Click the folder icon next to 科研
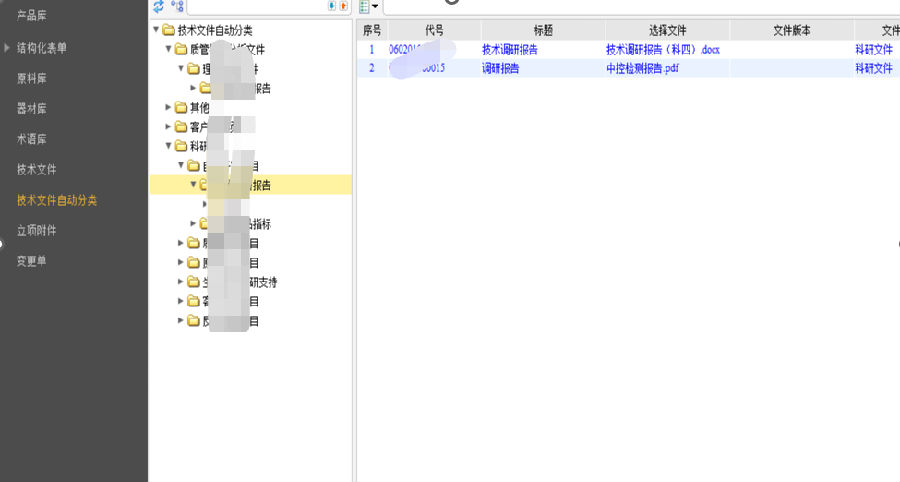Image resolution: width=900 pixels, height=482 pixels. (x=181, y=146)
